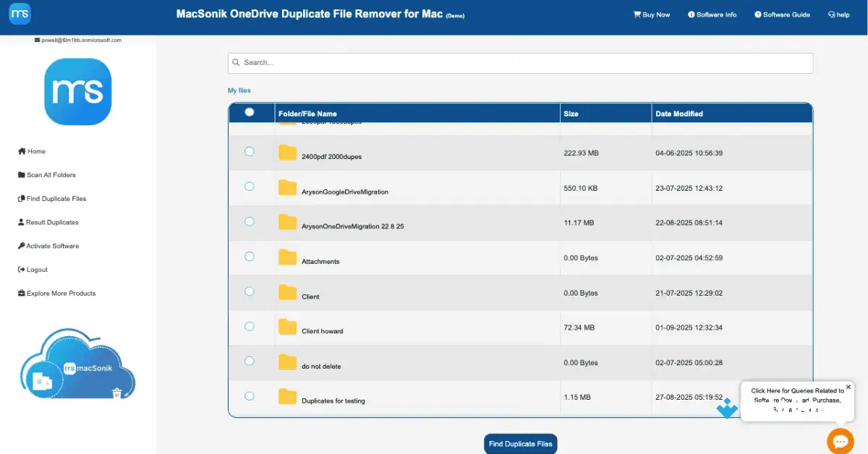This screenshot has width=868, height=454.
Task: Click the shopping cart icon beside Buy Now
Action: tap(635, 14)
